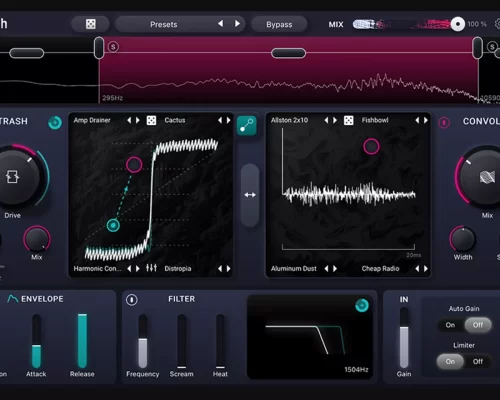
Task: Click the MIX slider knob at 100 %
Action: [458, 24]
